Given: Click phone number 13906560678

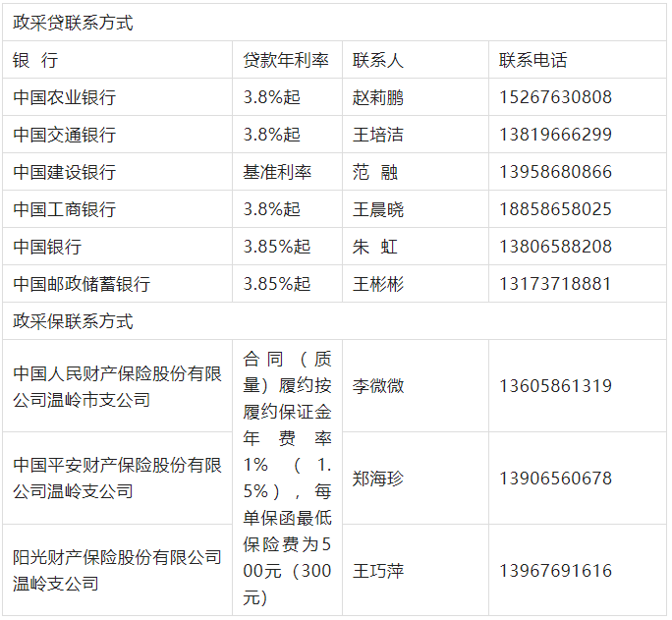Looking at the screenshot, I should pyautogui.click(x=555, y=479).
